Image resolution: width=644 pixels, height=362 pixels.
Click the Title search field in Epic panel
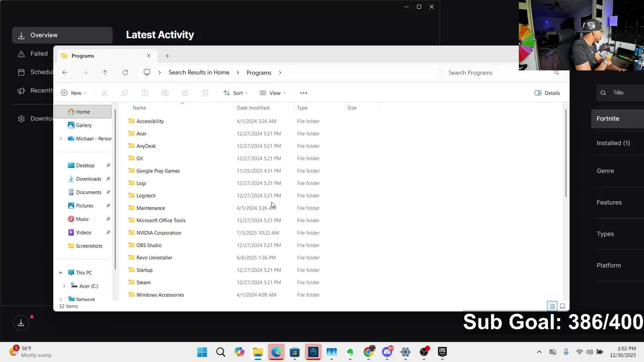click(x=620, y=93)
